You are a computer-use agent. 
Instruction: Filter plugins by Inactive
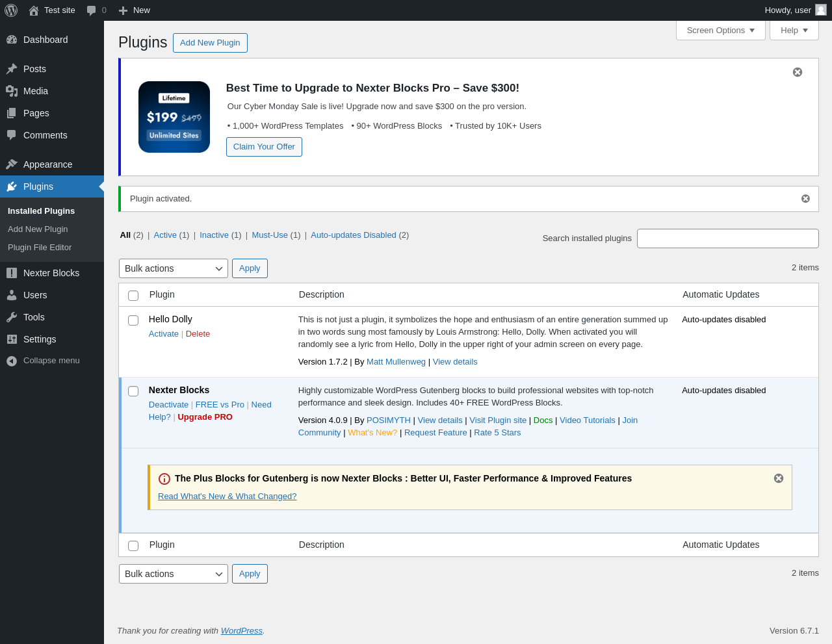click(x=214, y=235)
